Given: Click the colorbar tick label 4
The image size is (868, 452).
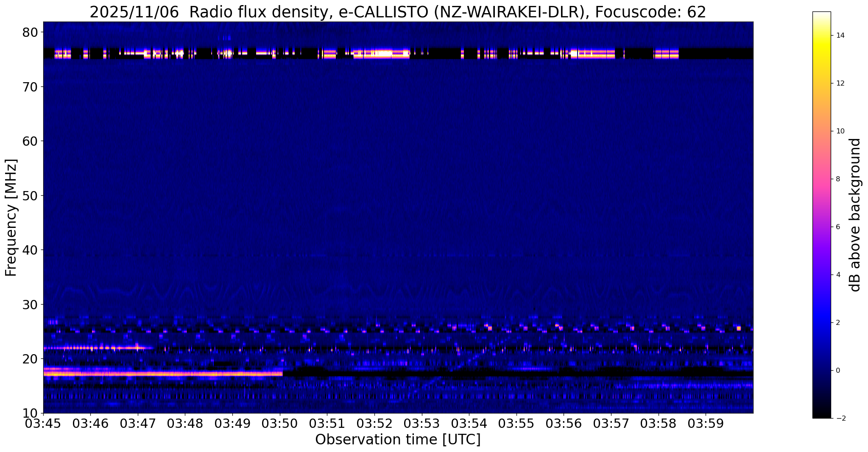Looking at the screenshot, I should [838, 275].
